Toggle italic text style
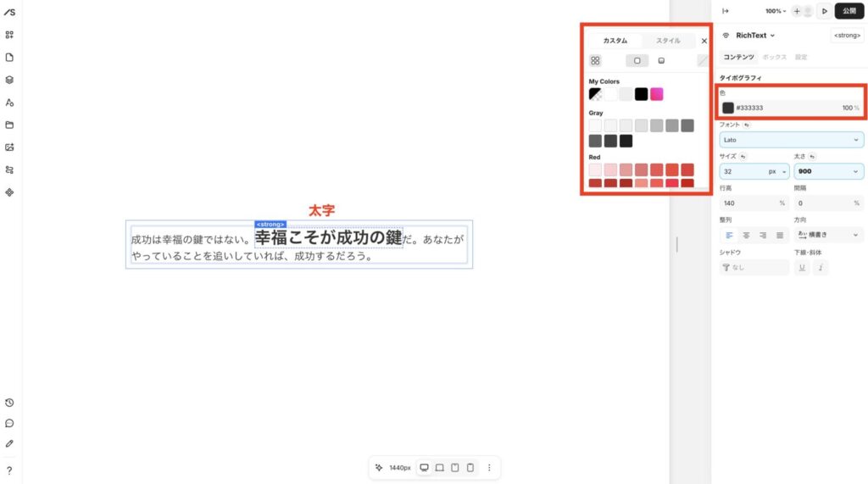This screenshot has height=484, width=868. 821,268
